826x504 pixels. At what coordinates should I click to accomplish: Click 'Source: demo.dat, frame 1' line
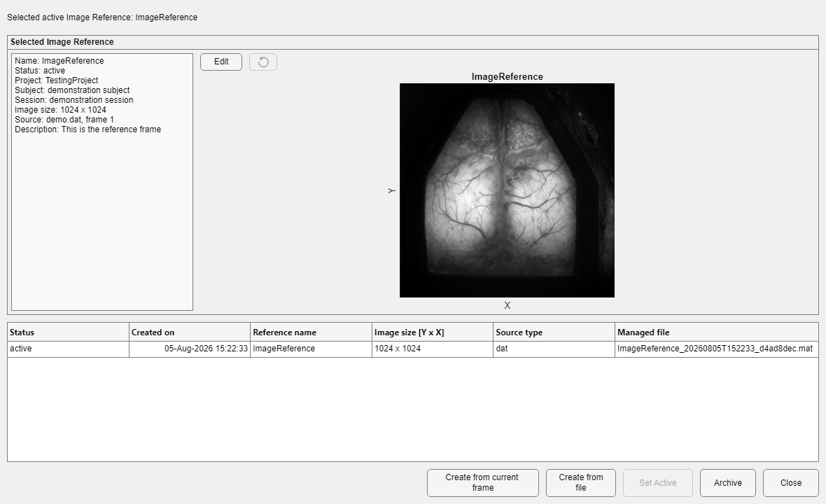[64, 120]
